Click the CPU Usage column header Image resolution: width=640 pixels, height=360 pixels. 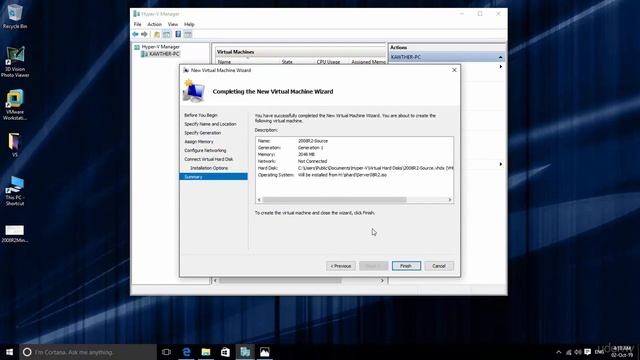click(329, 62)
